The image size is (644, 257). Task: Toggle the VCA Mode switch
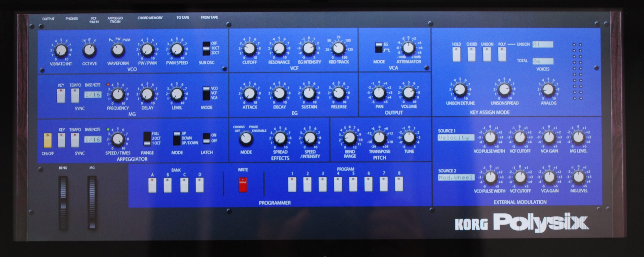coord(379,48)
